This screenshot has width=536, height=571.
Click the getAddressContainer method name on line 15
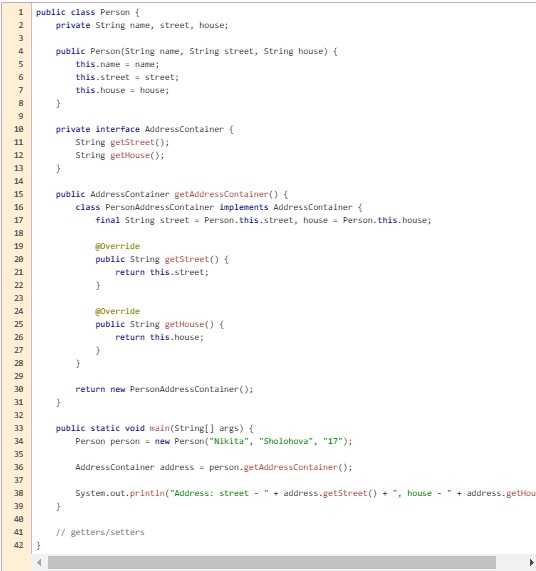click(221, 194)
